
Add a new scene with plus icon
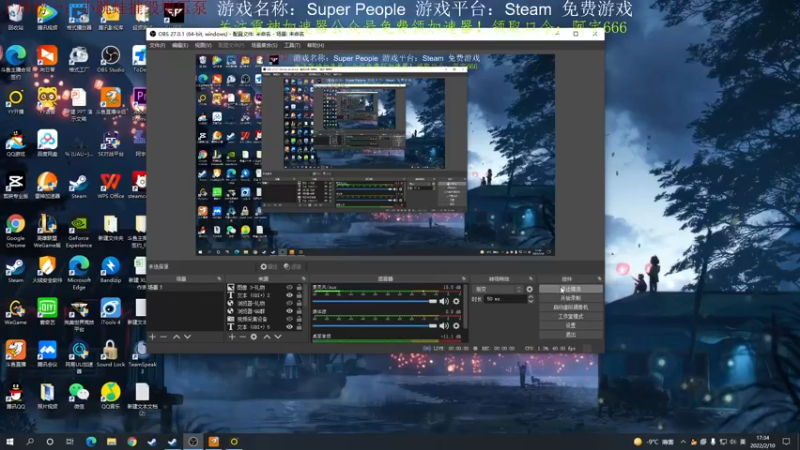(x=152, y=337)
